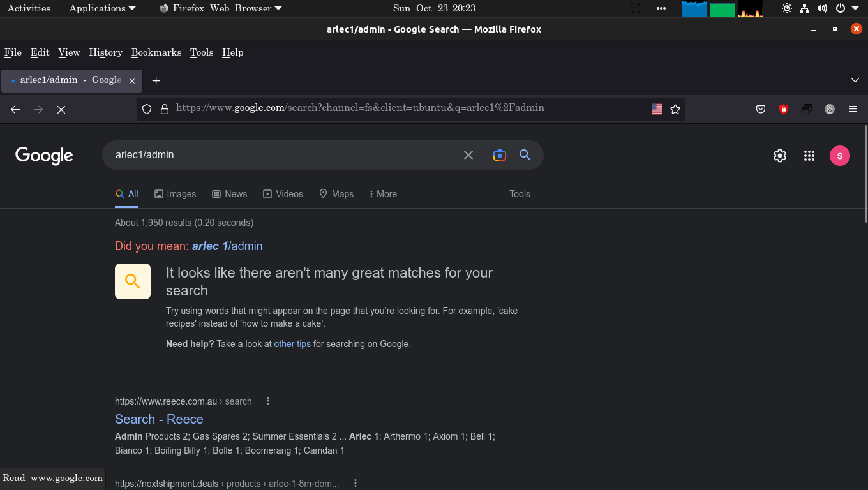Viewport: 868px width, 490px height.
Task: Expand the list all tabs chevron
Action: point(855,80)
